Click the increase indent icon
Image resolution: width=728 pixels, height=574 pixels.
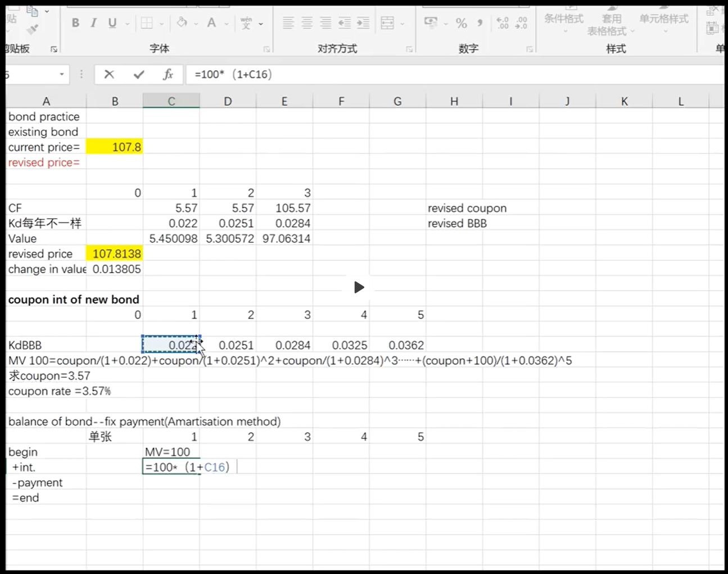tap(363, 23)
